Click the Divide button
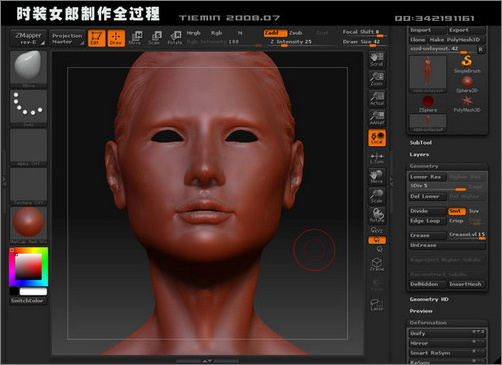This screenshot has width=502, height=365. 428,211
